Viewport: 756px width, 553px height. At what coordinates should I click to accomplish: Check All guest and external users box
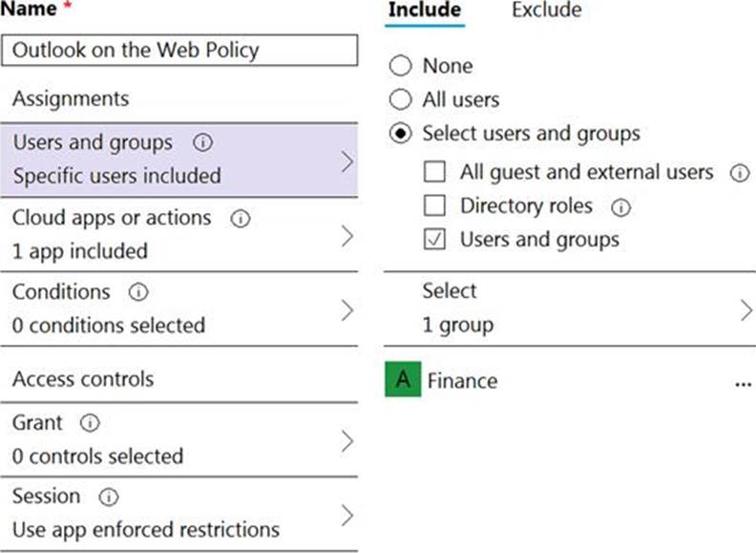pyautogui.click(x=435, y=173)
